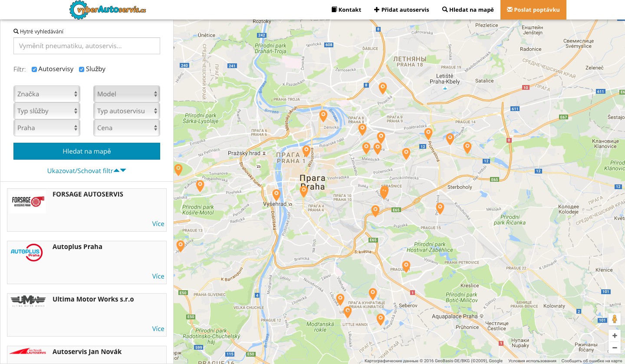Open the Značka dropdown
Viewport: 625px width, 364px height.
coord(47,94)
